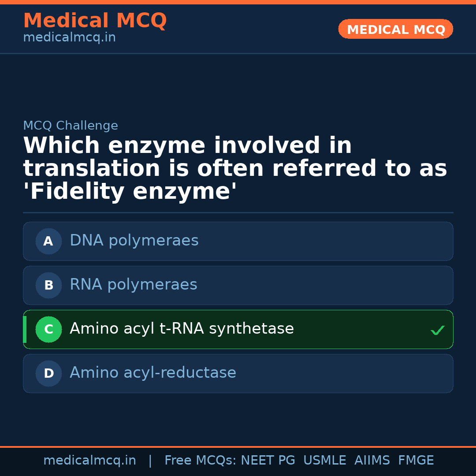Choose the RNA polymeraes answer text
Screen dimensions: 476x476
(x=133, y=285)
